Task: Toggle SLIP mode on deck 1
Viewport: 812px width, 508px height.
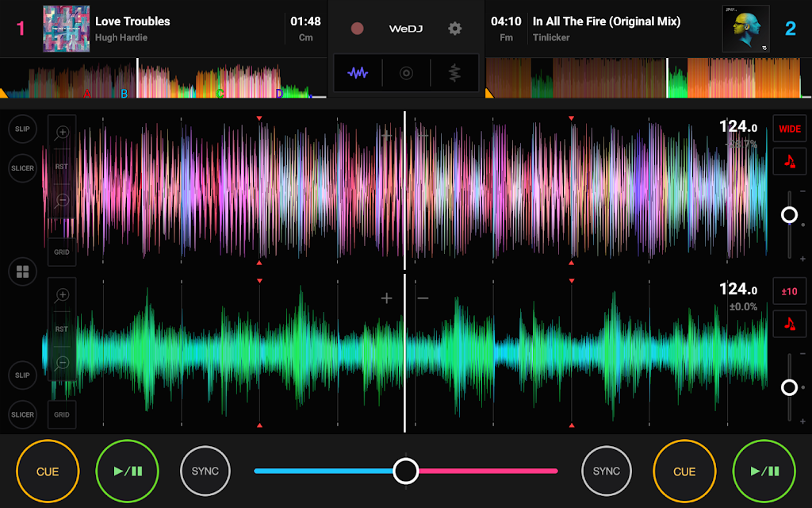Action: (x=22, y=129)
